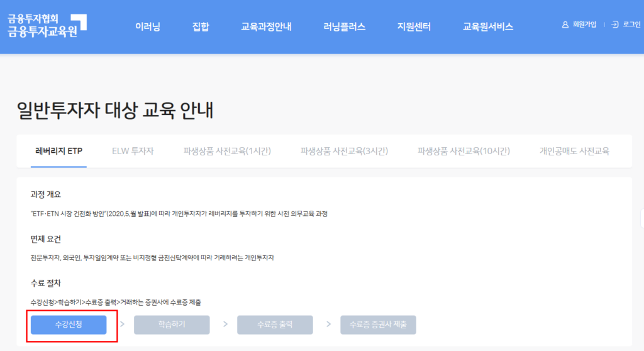Open the 이러닝 menu
The height and width of the screenshot is (351, 644).
[148, 26]
